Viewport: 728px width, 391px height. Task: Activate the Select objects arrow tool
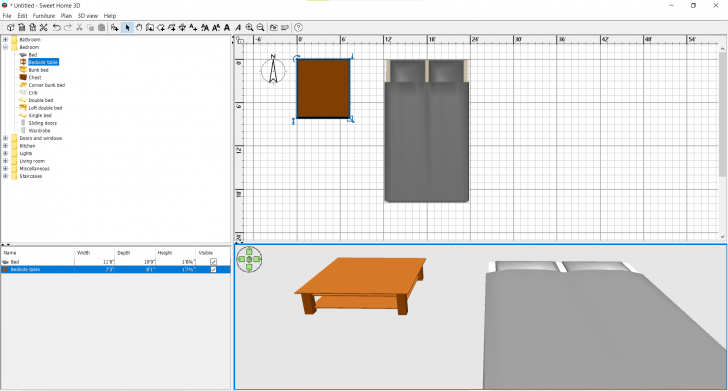pyautogui.click(x=127, y=28)
